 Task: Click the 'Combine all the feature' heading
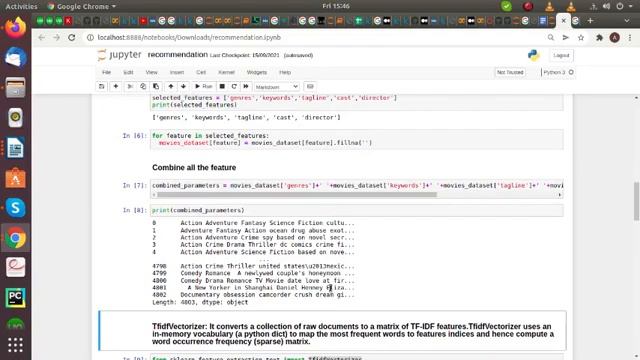[194, 167]
